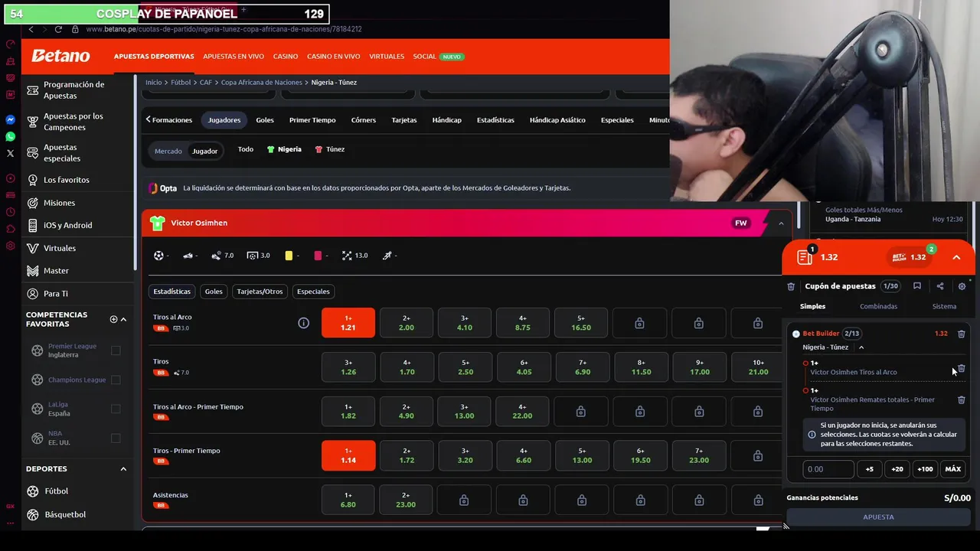Click the info icon on Tiros al Arco row

303,323
